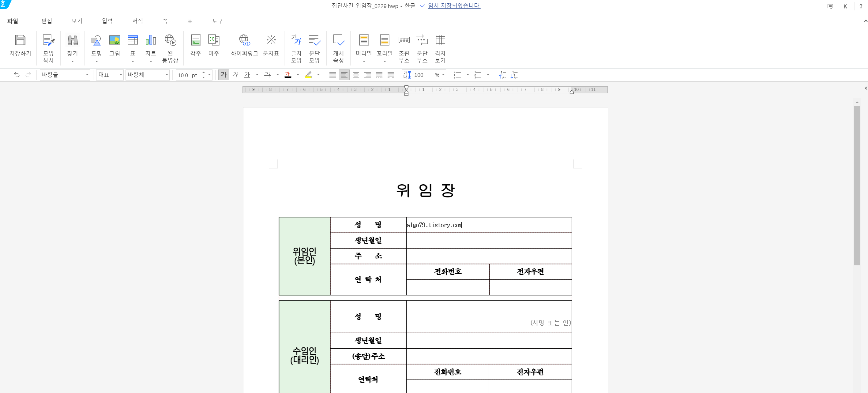Click the 저장하기 save icon
The width and height of the screenshot is (868, 393).
[20, 40]
